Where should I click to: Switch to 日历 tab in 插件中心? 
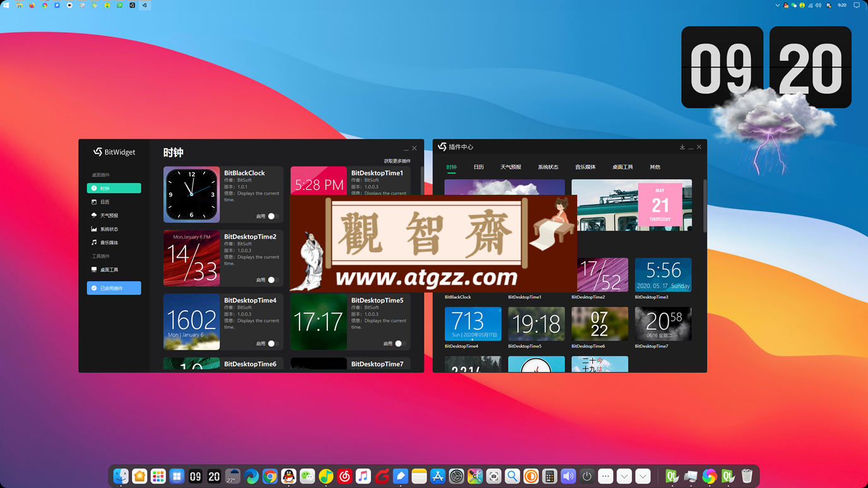(x=479, y=167)
